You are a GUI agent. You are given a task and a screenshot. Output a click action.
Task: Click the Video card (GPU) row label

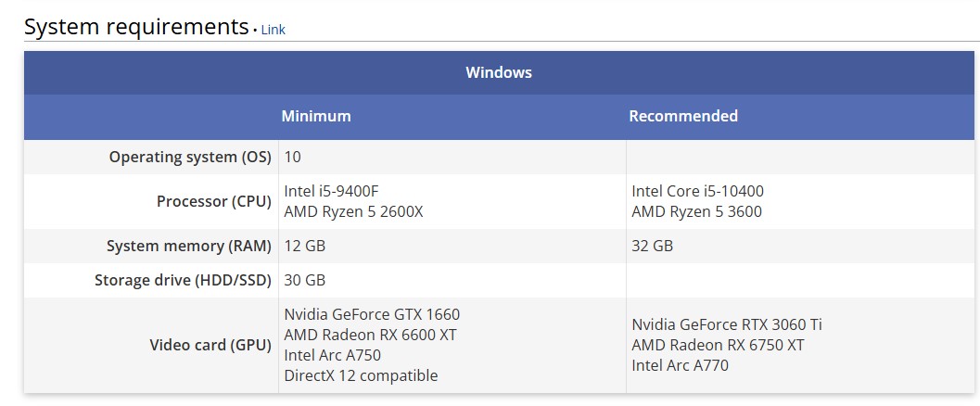pos(210,345)
